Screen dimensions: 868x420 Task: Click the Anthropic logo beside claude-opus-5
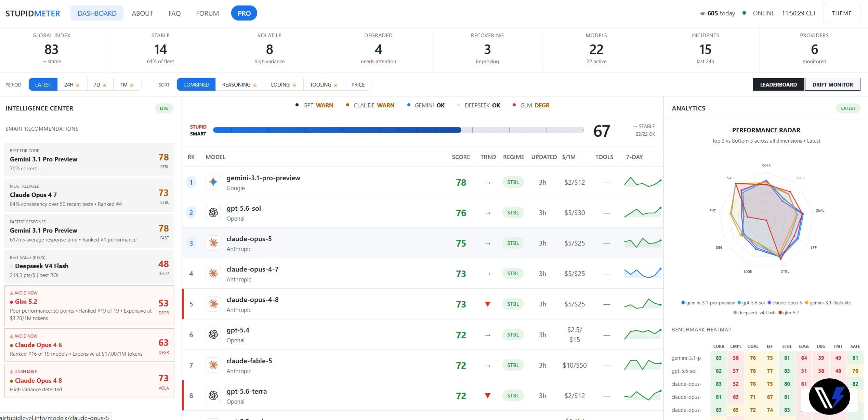(213, 243)
